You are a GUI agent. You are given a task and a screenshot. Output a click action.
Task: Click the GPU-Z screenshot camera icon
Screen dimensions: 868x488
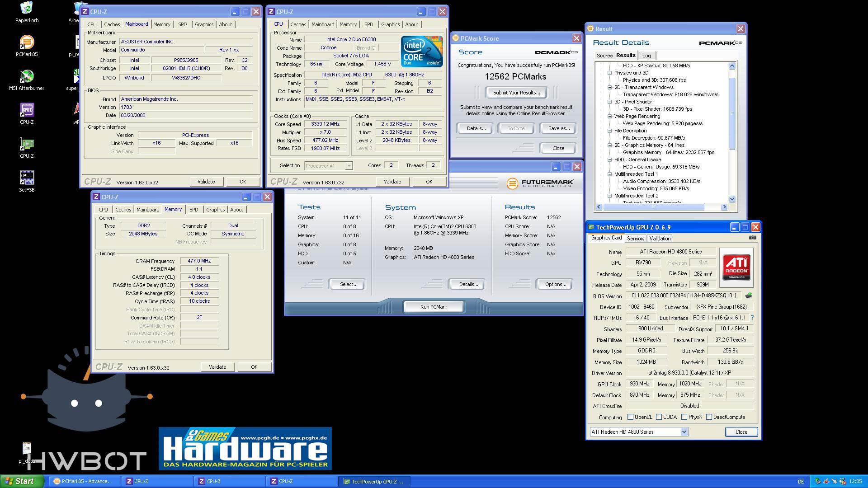coord(752,237)
